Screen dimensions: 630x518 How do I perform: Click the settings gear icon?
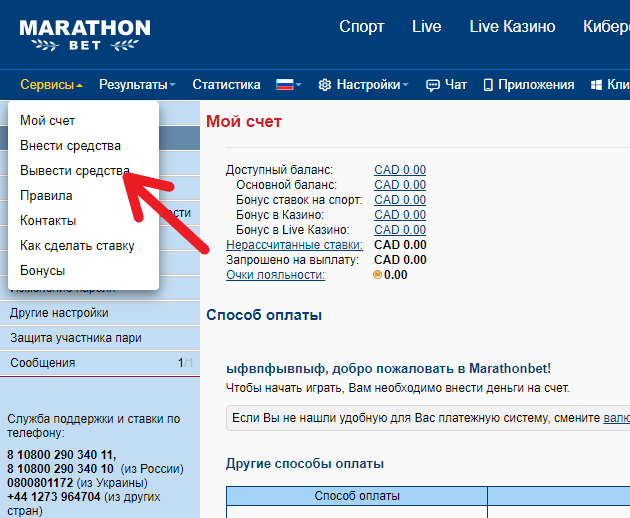(x=325, y=85)
